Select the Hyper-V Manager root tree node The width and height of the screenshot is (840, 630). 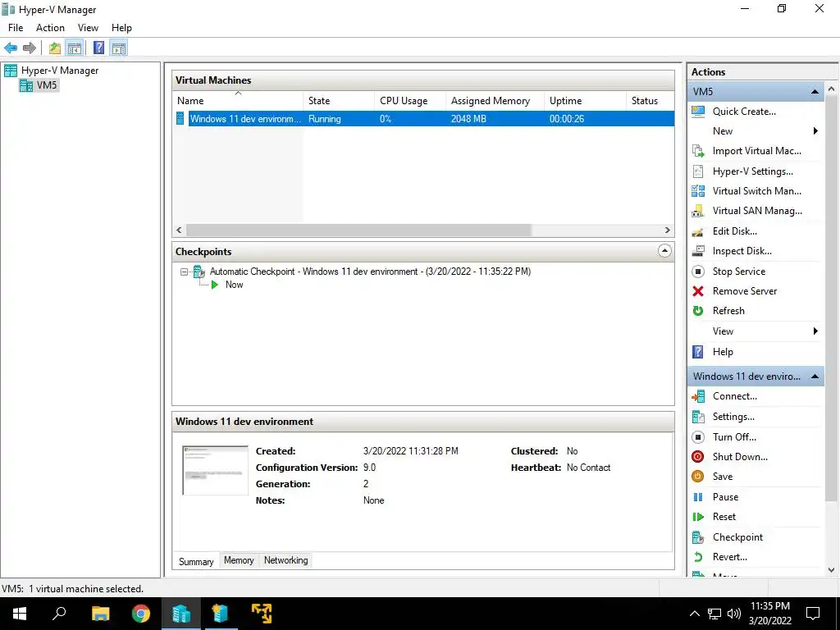coord(51,71)
